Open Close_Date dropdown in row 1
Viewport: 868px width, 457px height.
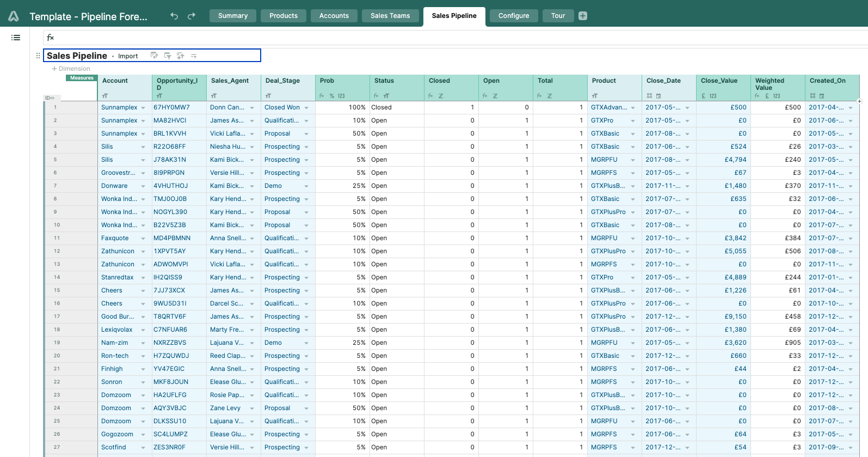coord(687,108)
